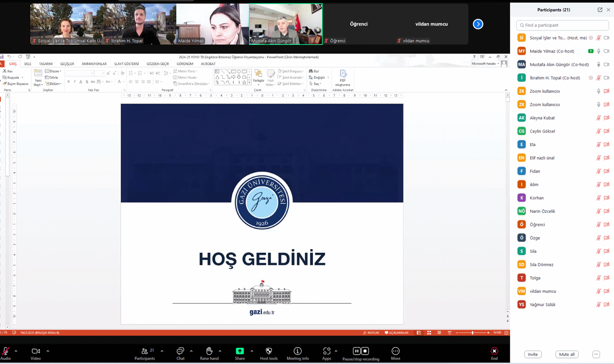Start video with the Video camera icon
This screenshot has height=364, width=614.
tap(35, 351)
